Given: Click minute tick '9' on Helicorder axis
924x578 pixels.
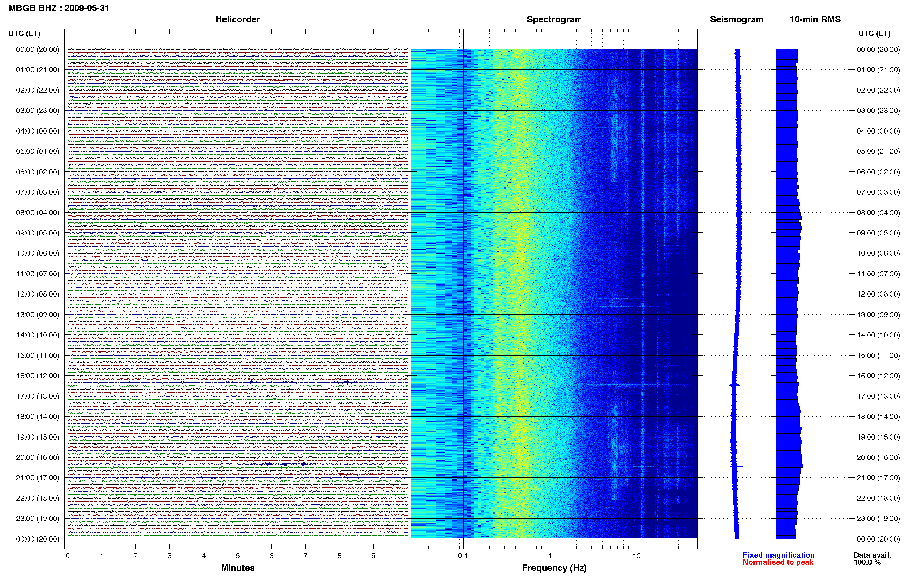Looking at the screenshot, I should pyautogui.click(x=373, y=556).
